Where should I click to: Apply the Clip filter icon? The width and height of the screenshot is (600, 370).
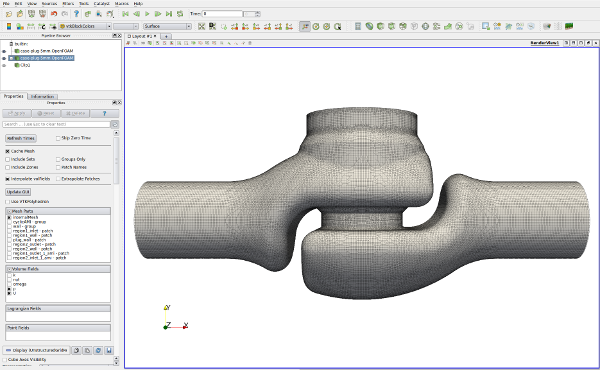coord(380,26)
